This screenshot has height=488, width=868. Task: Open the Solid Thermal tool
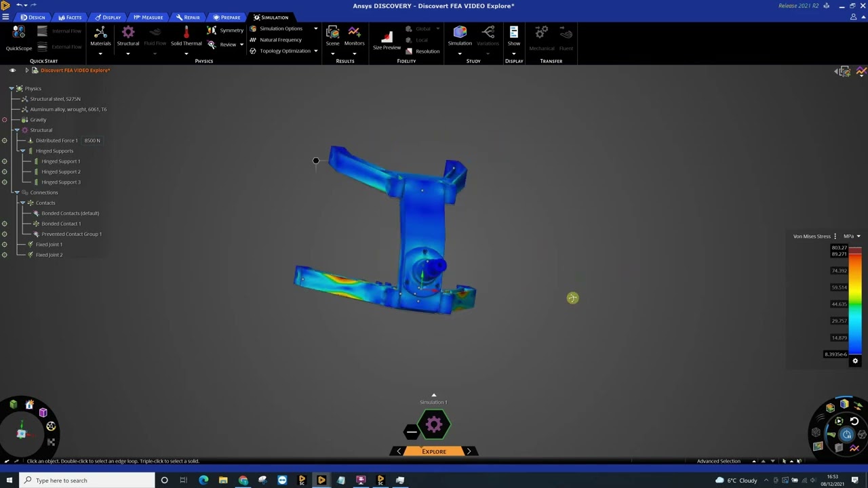point(186,37)
